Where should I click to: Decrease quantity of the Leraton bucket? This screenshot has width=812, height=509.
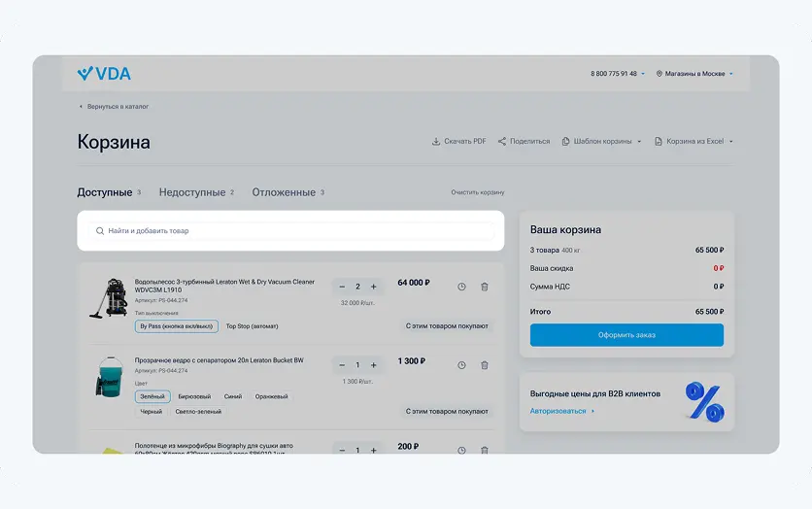pyautogui.click(x=342, y=365)
